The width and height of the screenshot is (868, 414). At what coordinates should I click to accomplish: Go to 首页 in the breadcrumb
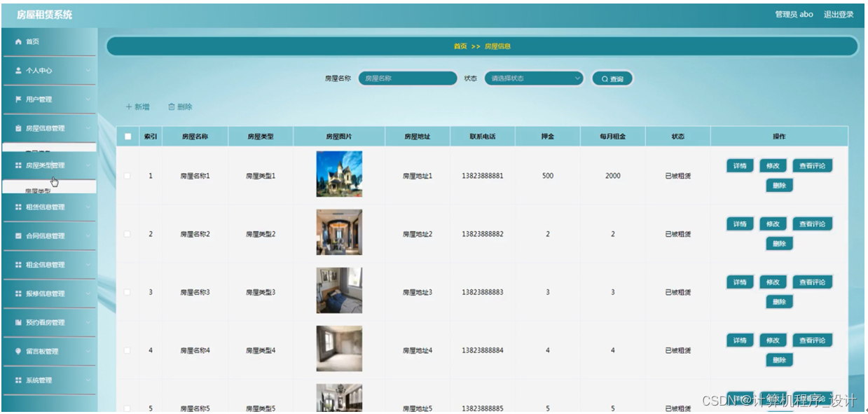pos(460,46)
